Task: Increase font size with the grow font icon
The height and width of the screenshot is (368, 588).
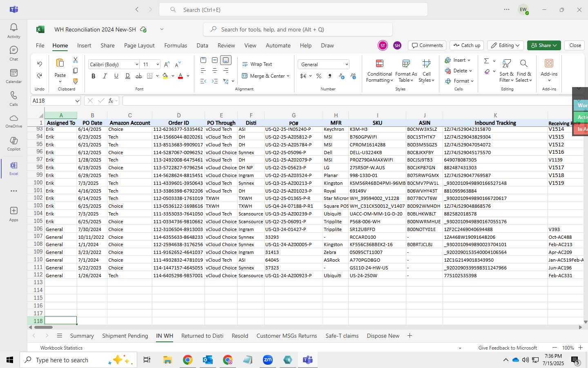Action: click(167, 65)
